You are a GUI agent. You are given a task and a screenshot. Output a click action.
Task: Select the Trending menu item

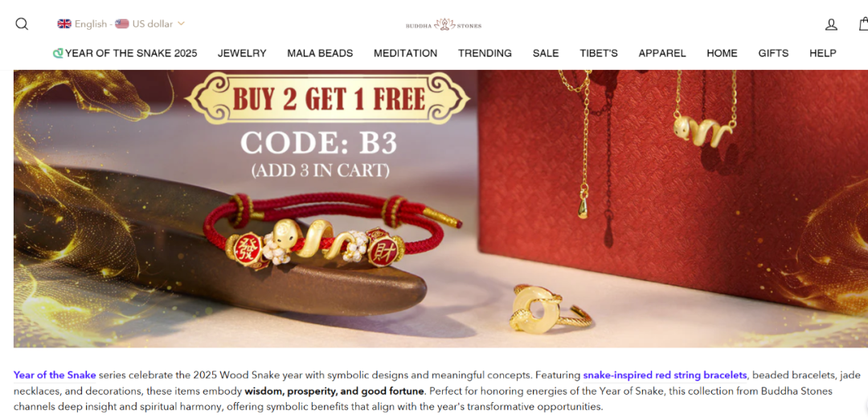click(485, 53)
